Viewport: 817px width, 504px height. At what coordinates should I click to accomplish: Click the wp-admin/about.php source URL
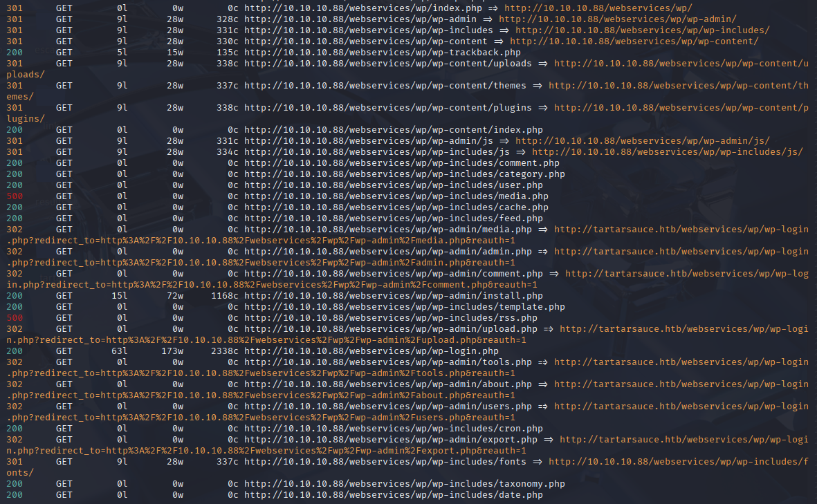[x=388, y=384]
